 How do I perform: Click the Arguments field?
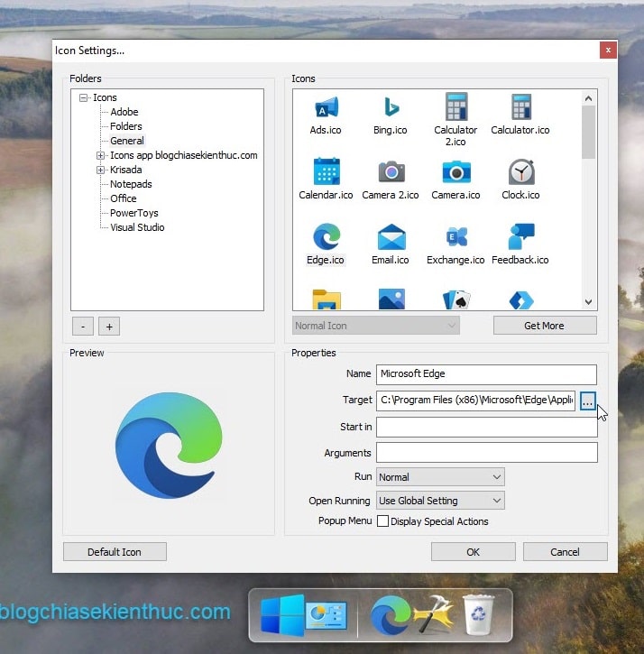[x=487, y=453]
